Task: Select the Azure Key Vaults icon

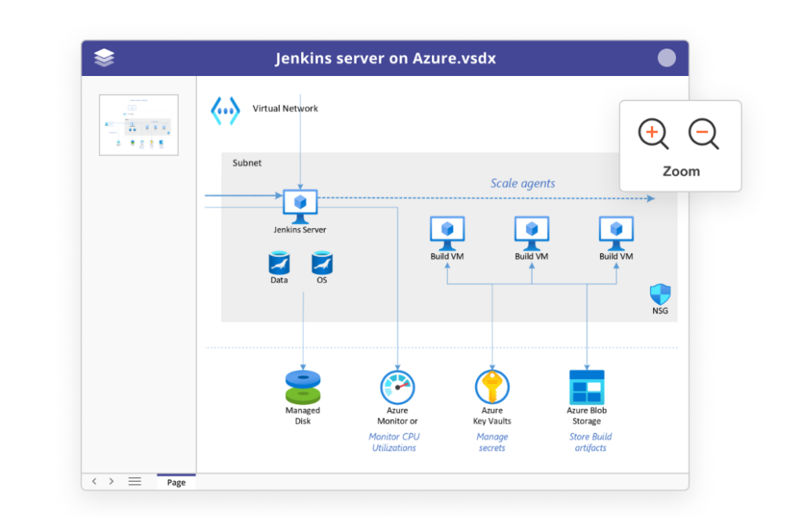Action: (492, 385)
